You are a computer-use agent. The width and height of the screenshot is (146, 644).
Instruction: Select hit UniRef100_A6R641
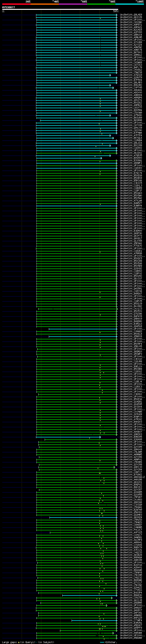131,543
